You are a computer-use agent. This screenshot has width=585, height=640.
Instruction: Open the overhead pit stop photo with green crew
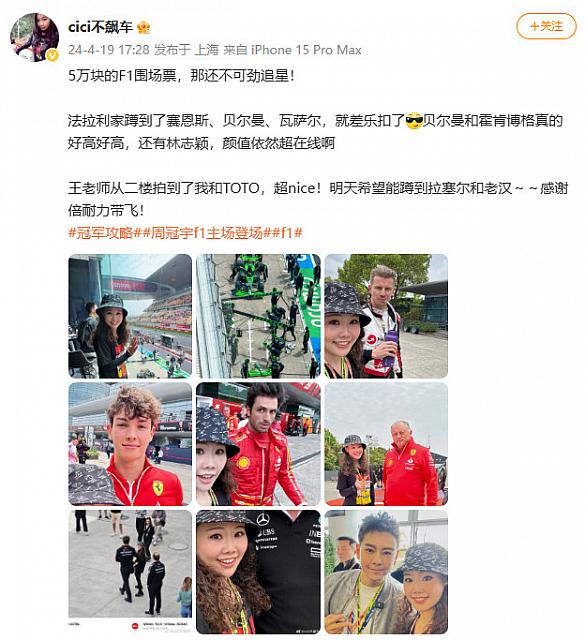[x=258, y=316]
